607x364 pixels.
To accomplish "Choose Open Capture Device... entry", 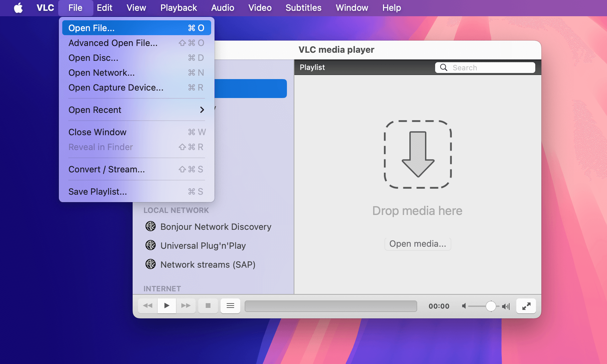I will pos(136,88).
